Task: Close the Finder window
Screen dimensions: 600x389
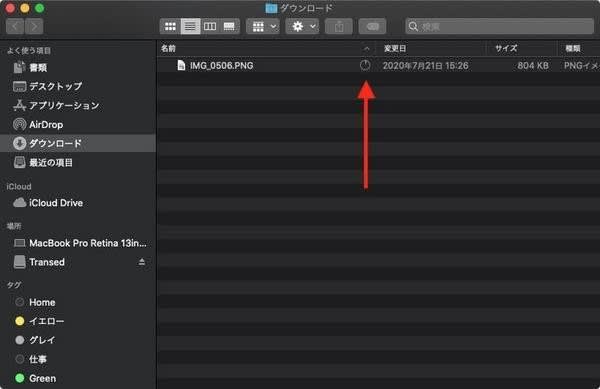Action: [x=10, y=8]
